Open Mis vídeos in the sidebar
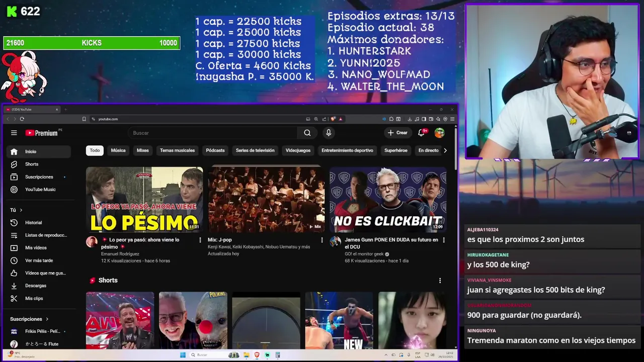 coord(39,248)
